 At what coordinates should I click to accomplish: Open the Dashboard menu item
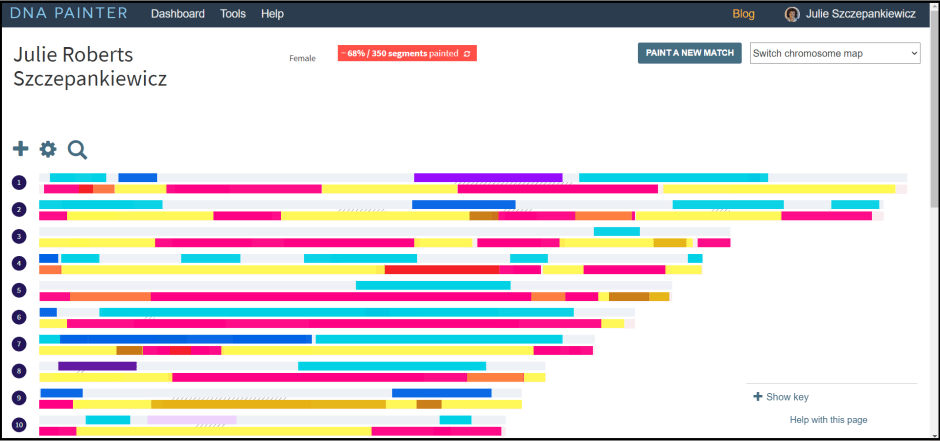(177, 14)
